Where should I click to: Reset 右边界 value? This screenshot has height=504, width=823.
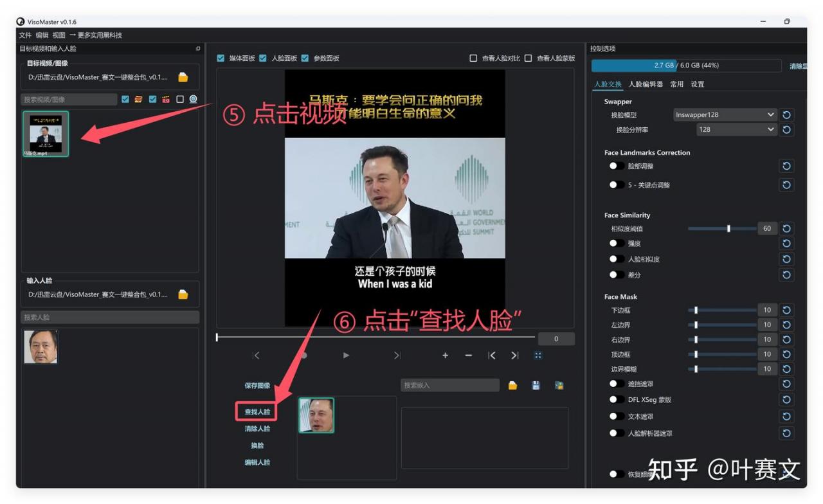pyautogui.click(x=786, y=339)
